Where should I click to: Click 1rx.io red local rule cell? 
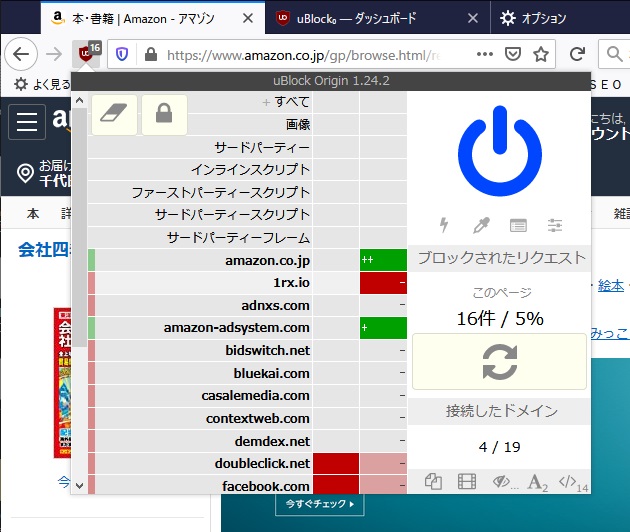click(383, 283)
